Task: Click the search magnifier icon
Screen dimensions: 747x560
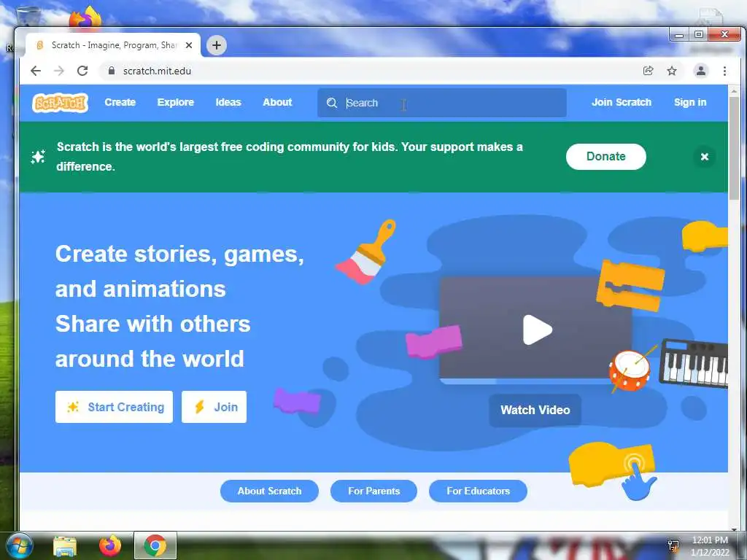Action: tap(332, 103)
